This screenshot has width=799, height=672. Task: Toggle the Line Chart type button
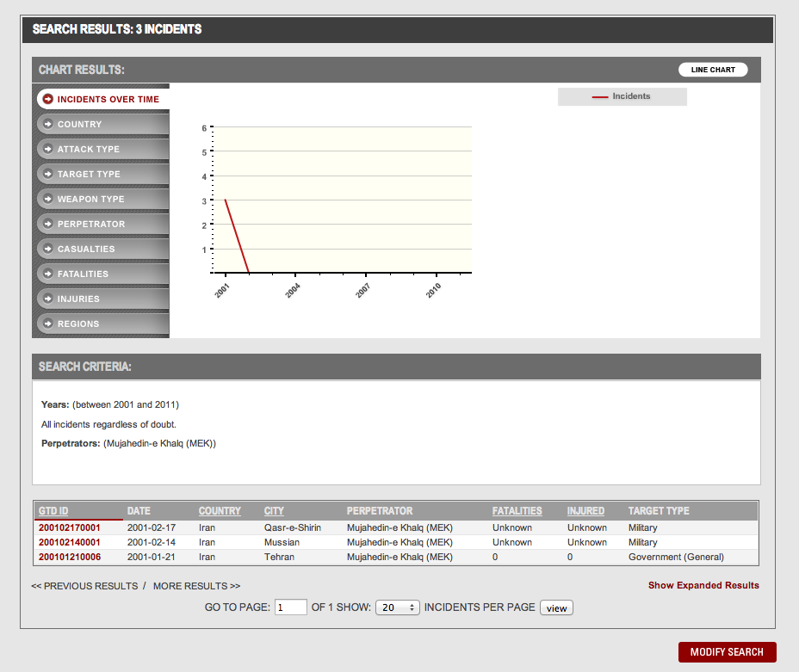[713, 70]
